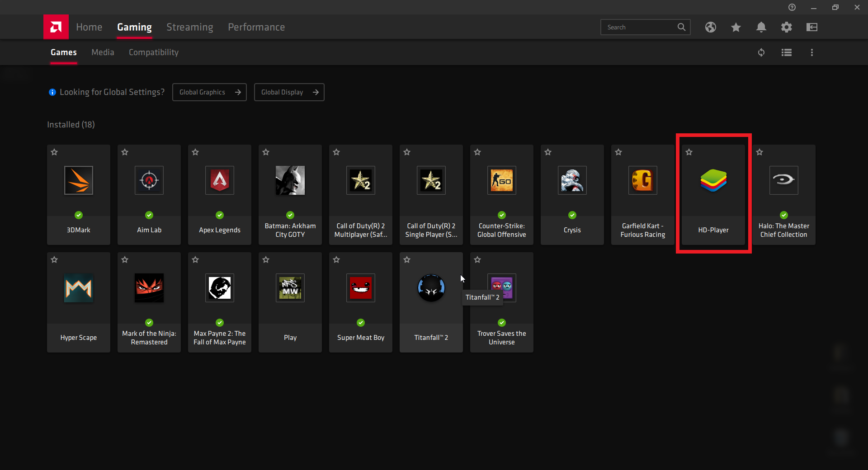868x470 pixels.
Task: Open the Titanfall 2 game icon
Action: [431, 288]
